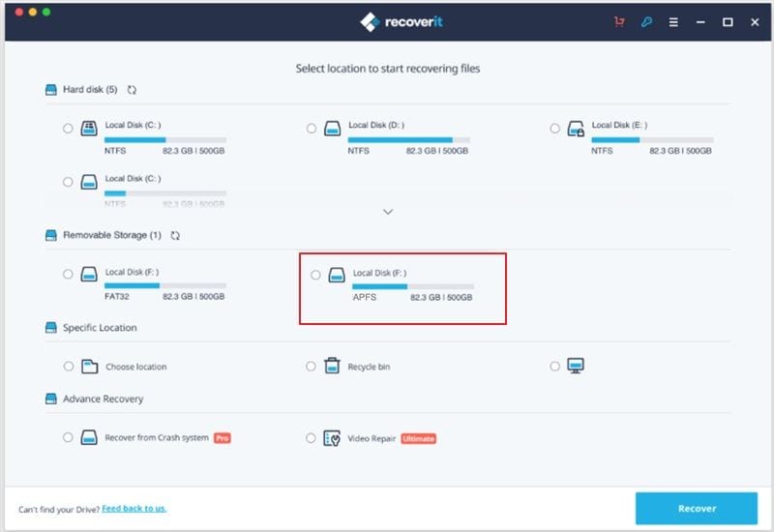
Task: Click the desktop monitor icon
Action: click(576, 366)
